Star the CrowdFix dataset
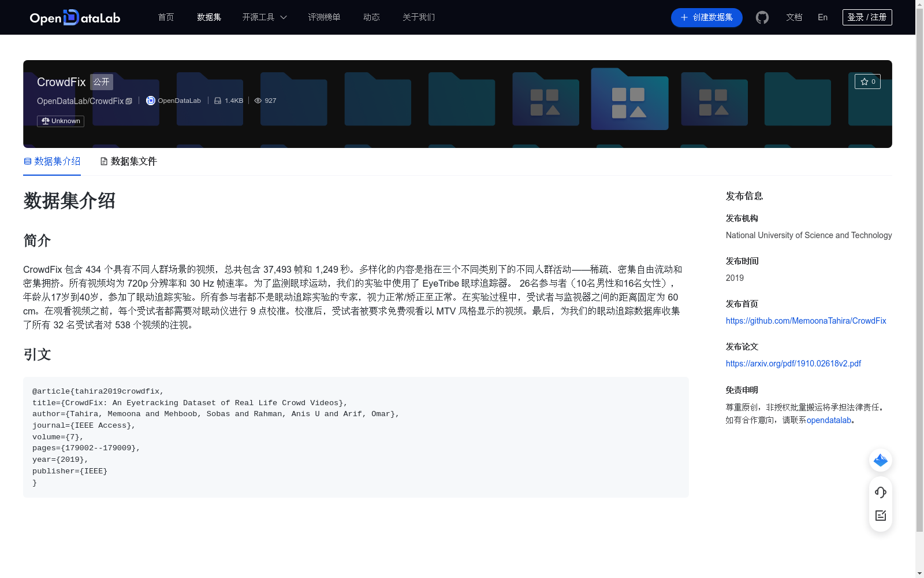 click(867, 81)
